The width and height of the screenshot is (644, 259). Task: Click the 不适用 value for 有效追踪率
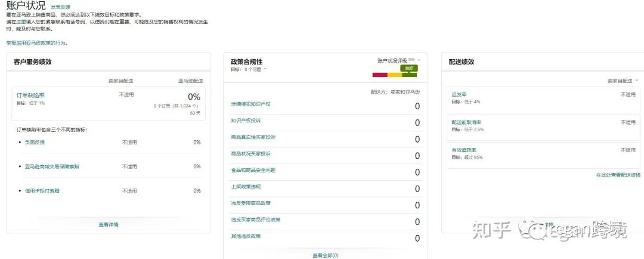coord(628,150)
